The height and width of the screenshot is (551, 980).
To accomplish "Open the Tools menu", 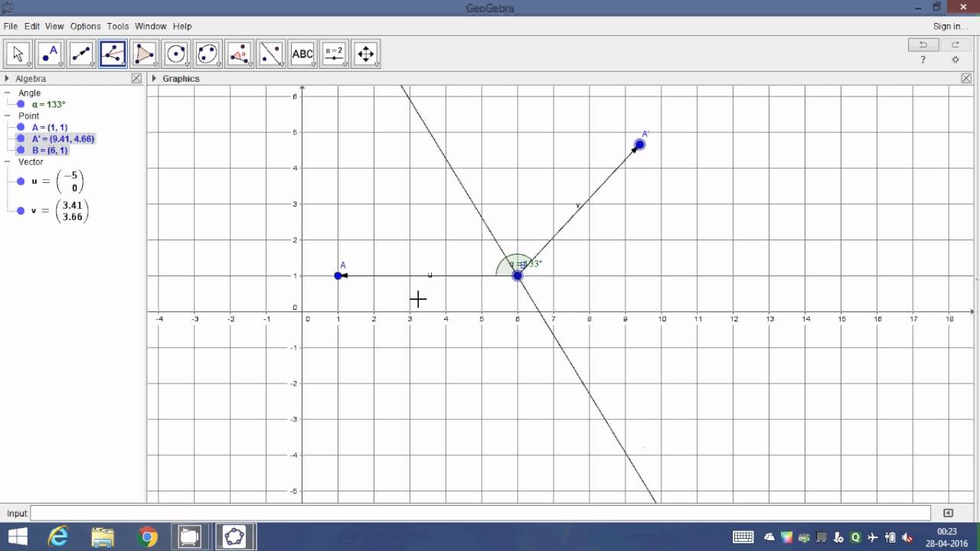I will tap(118, 26).
